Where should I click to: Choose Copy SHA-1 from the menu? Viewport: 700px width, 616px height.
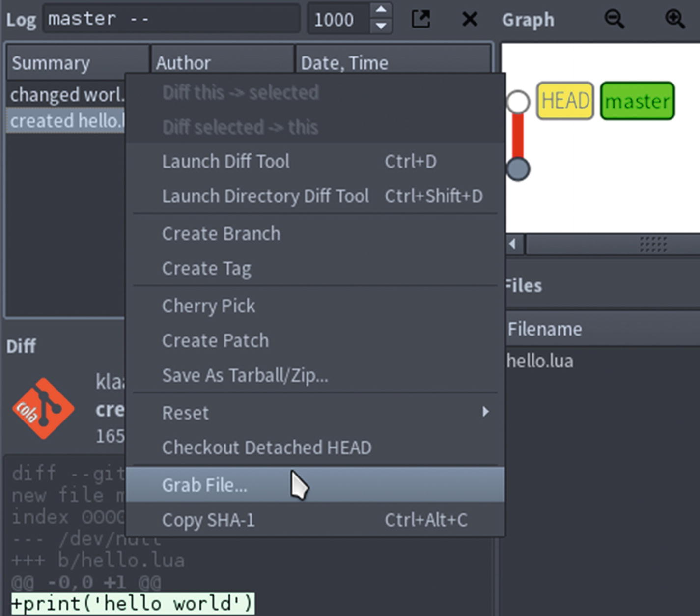(x=315, y=520)
